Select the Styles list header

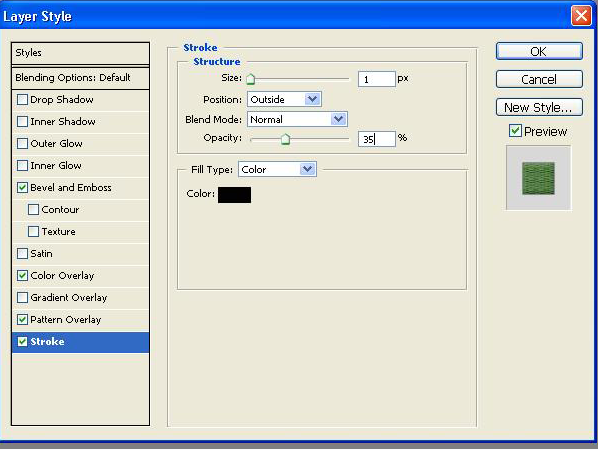click(x=80, y=53)
